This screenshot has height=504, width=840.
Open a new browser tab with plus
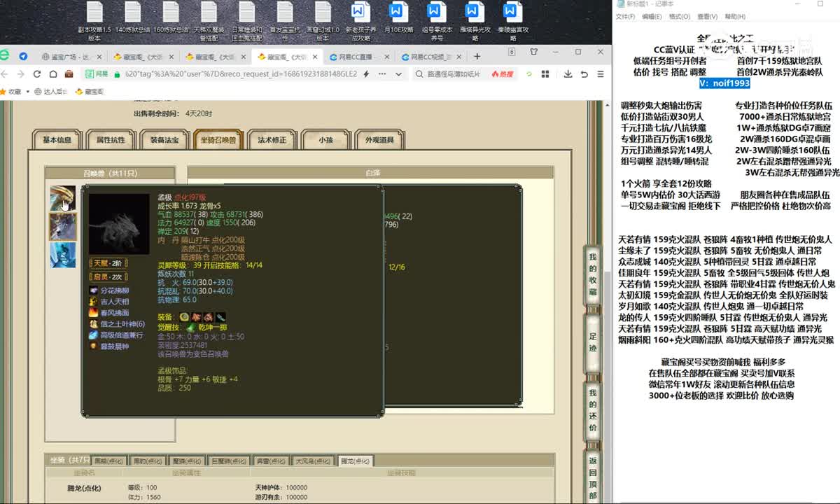point(477,56)
